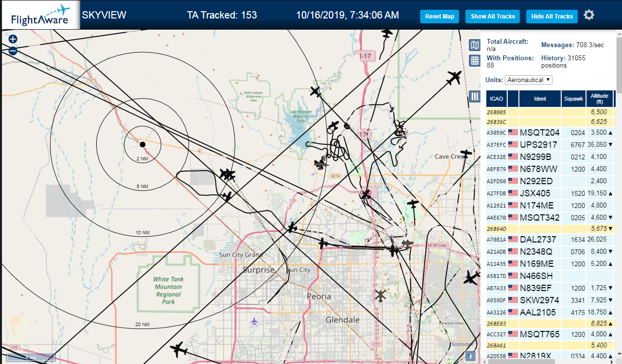Zoom in the map with plus icon
This screenshot has height=364, width=622.
(13, 39)
